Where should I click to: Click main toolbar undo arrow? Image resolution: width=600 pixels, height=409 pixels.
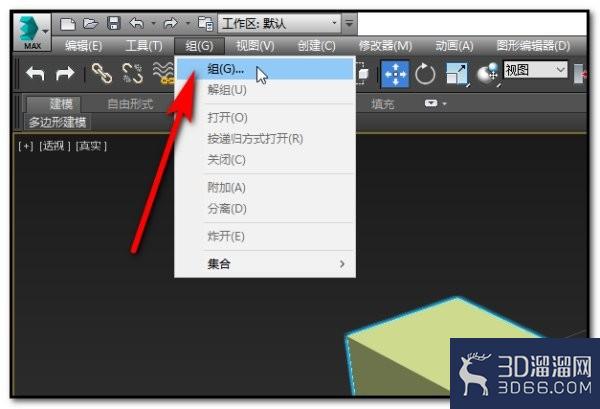tap(35, 73)
